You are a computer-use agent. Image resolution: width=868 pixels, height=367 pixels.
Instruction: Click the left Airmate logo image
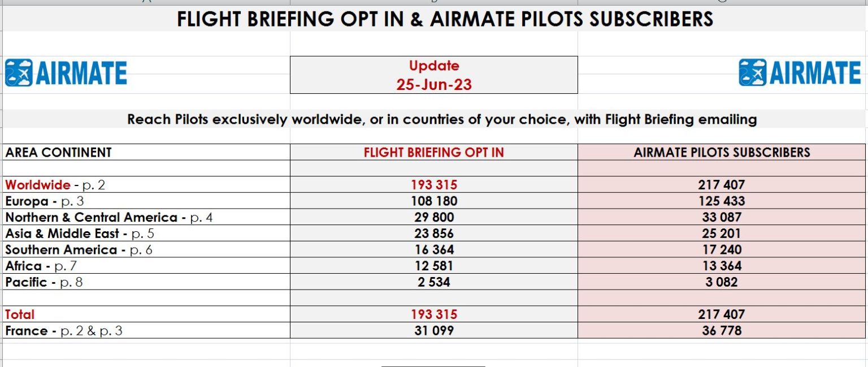pyautogui.click(x=66, y=73)
